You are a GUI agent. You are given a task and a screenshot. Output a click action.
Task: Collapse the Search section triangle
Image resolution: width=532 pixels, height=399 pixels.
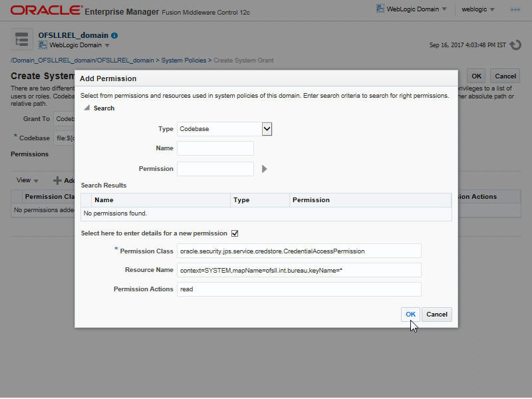coord(87,108)
